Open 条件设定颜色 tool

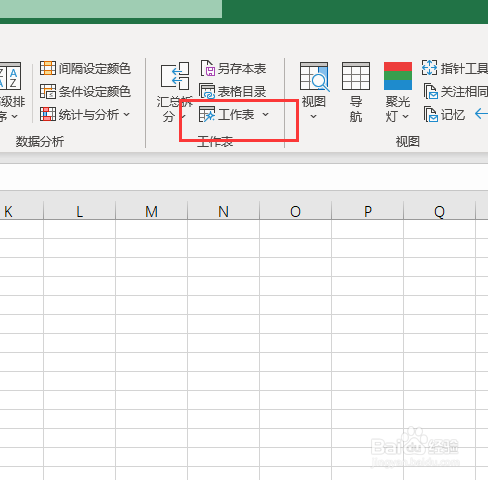[85, 91]
